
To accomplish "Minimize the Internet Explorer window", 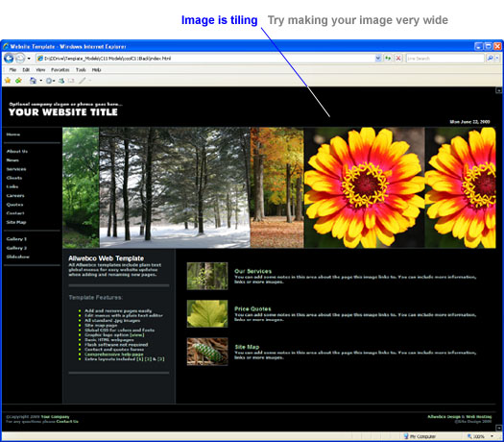I will [479, 46].
